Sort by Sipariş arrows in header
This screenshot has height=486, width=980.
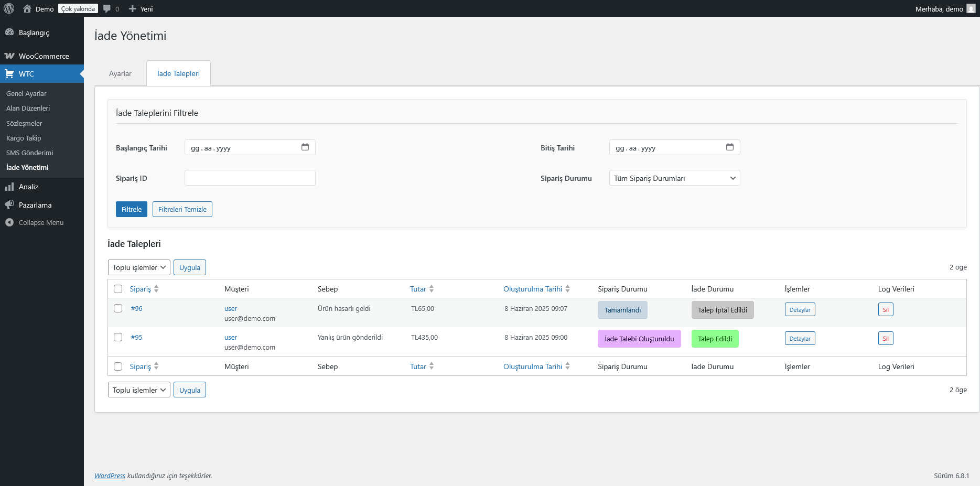[156, 289]
